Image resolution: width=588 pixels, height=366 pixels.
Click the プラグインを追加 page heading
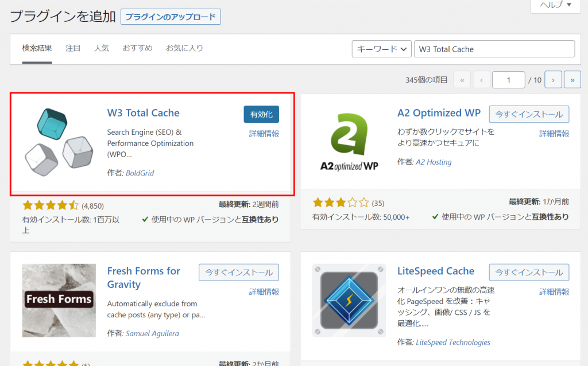63,17
